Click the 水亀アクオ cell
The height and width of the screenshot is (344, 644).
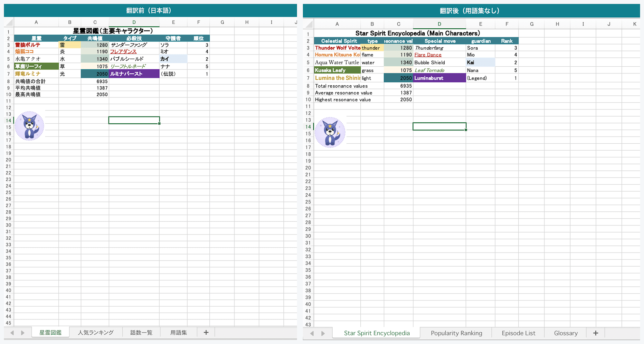pyautogui.click(x=36, y=59)
